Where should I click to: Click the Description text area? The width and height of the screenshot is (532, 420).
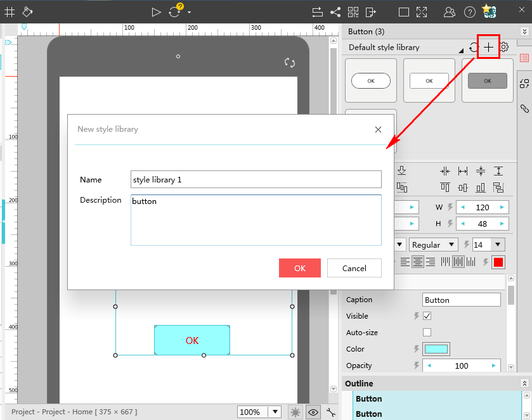256,220
